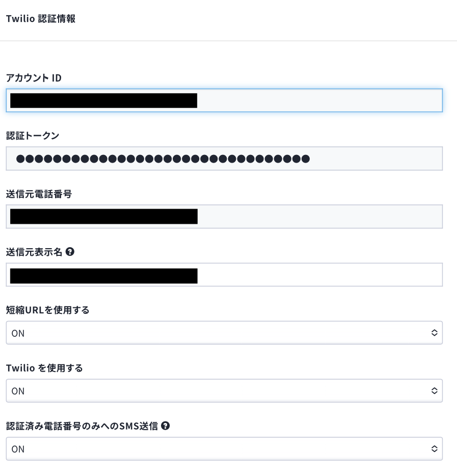Click the chevron on the 短縮URLを使用する selector
457x476 pixels.
tap(435, 333)
